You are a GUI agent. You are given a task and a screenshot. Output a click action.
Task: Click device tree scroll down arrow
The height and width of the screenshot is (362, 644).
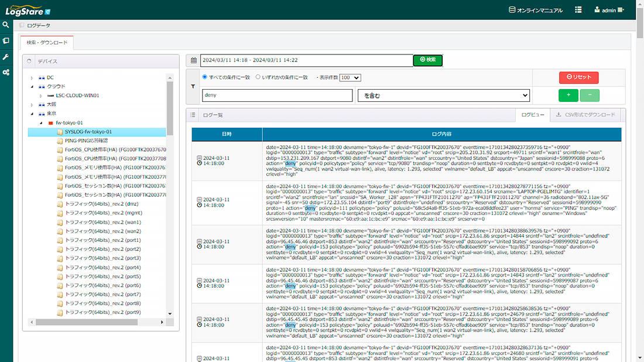click(x=170, y=314)
